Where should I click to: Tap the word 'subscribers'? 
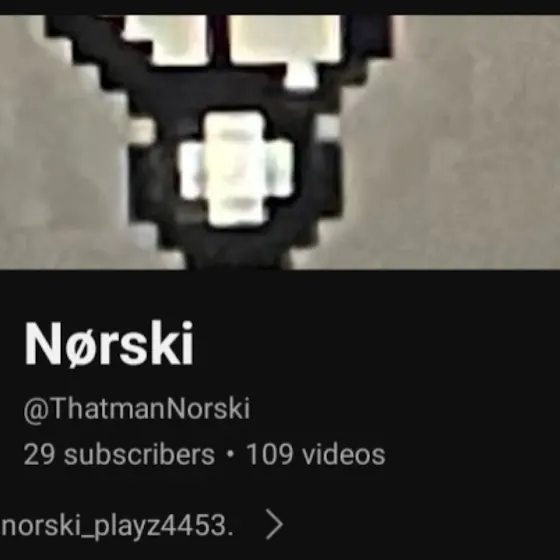(139, 454)
